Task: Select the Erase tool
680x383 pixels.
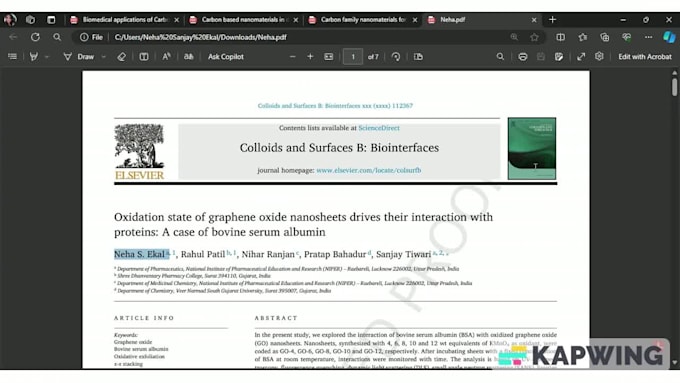Action: coord(121,57)
